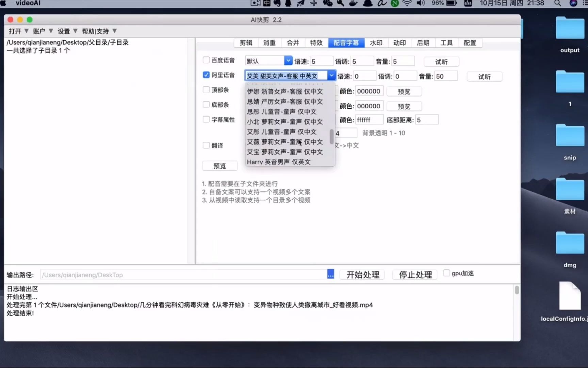Choose 小北 萝莉女声-童声 voice option
The height and width of the screenshot is (368, 588).
[285, 122]
